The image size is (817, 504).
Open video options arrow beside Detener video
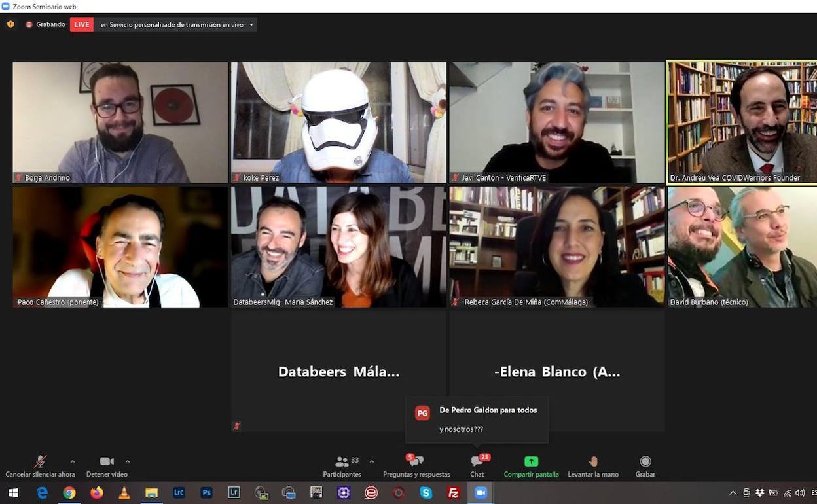pyautogui.click(x=128, y=461)
